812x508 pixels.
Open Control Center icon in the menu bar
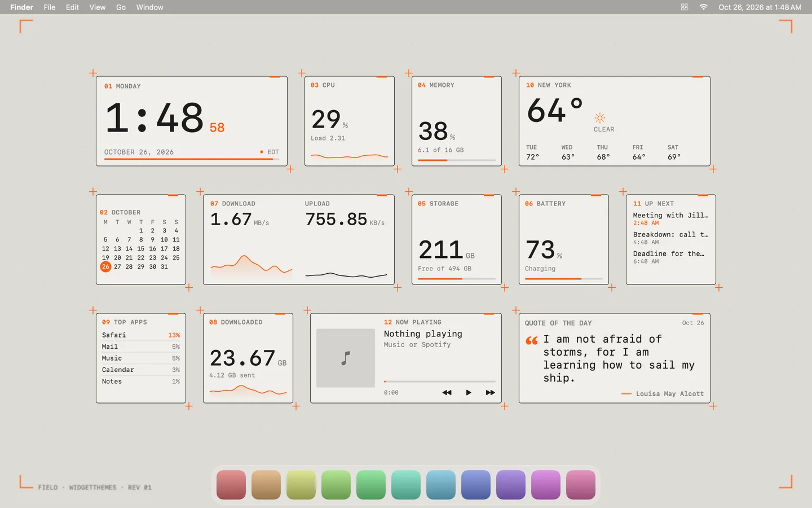pos(685,7)
